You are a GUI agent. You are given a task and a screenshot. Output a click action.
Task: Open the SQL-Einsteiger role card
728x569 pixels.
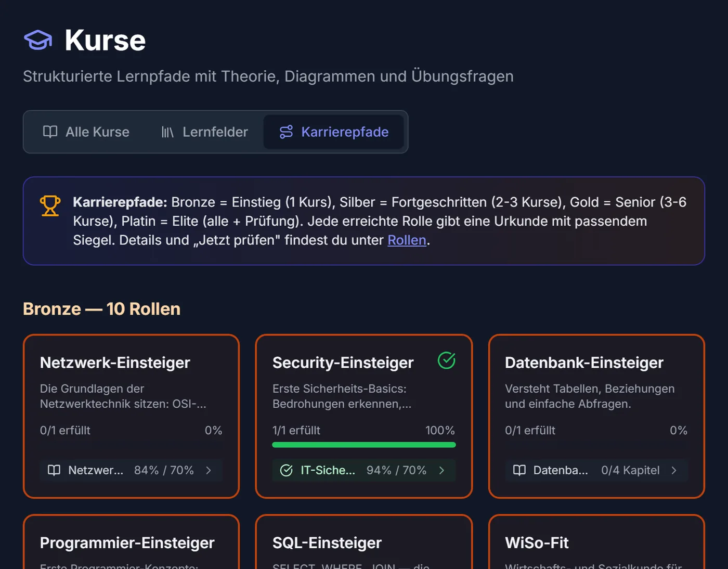point(364,542)
